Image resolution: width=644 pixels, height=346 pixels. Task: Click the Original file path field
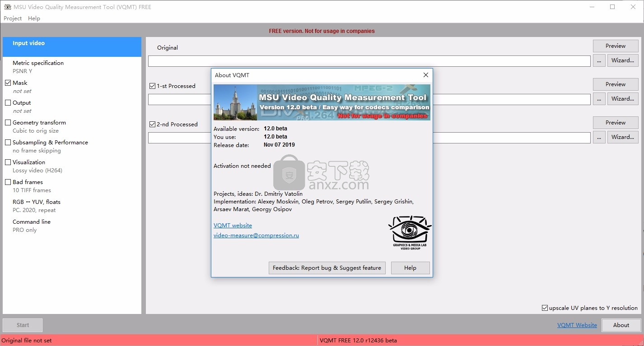coord(369,61)
